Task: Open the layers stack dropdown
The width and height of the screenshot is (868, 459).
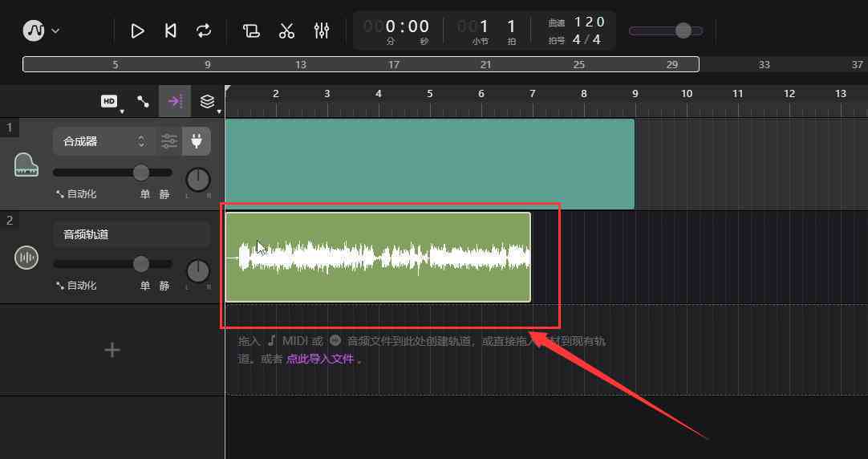Action: point(209,102)
